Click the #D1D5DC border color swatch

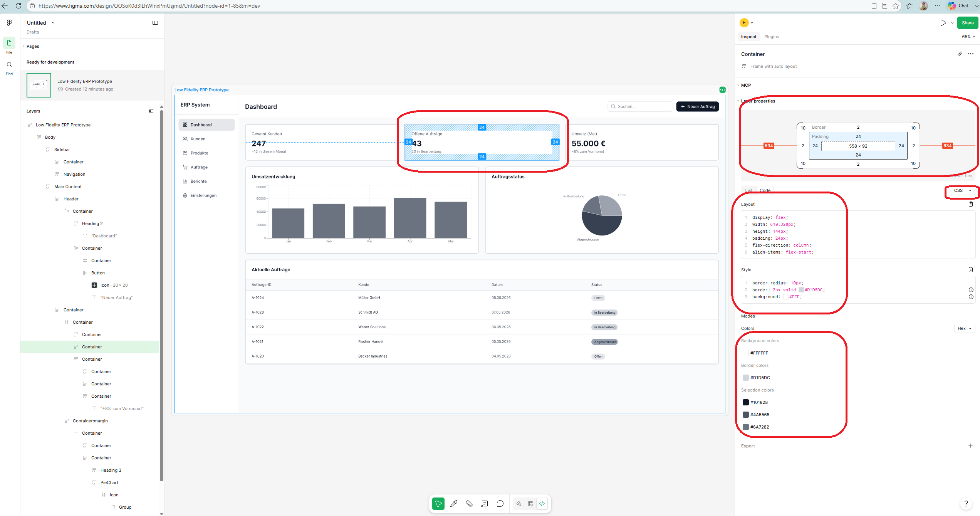coord(746,378)
